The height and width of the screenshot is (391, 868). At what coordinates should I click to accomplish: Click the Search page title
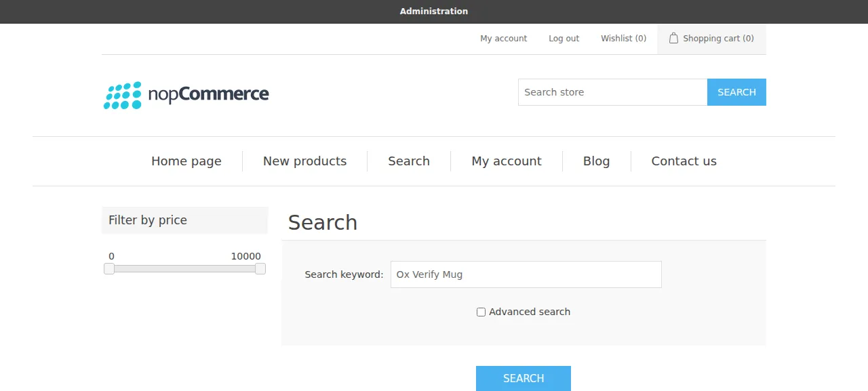[x=323, y=222]
